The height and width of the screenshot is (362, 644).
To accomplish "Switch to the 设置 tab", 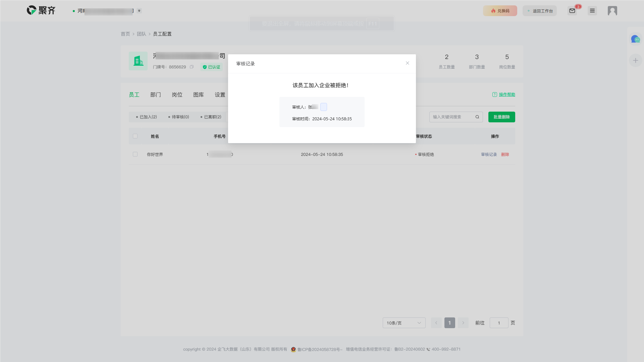I will (x=220, y=95).
